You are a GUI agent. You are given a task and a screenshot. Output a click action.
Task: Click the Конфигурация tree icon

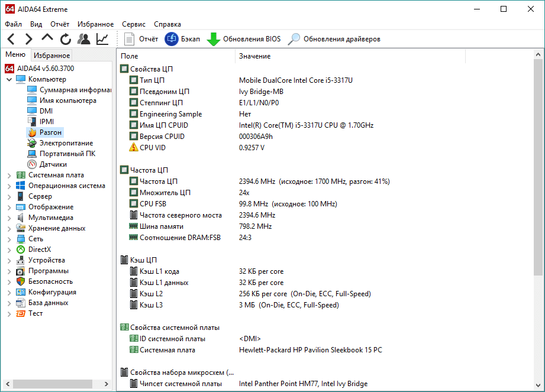click(x=21, y=292)
